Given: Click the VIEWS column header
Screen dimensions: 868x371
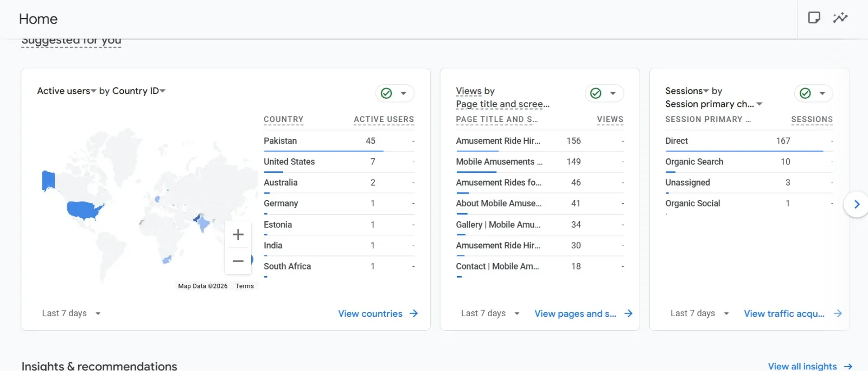Looking at the screenshot, I should (x=610, y=120).
